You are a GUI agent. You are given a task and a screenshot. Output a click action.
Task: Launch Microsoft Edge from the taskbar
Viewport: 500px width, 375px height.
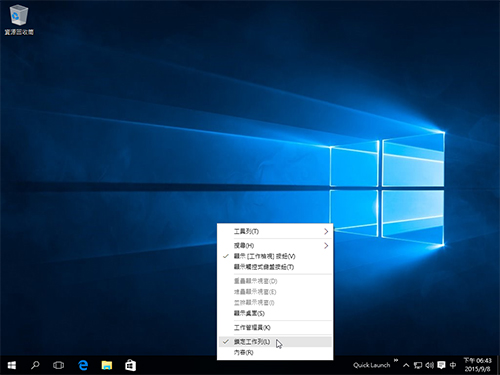pyautogui.click(x=83, y=365)
